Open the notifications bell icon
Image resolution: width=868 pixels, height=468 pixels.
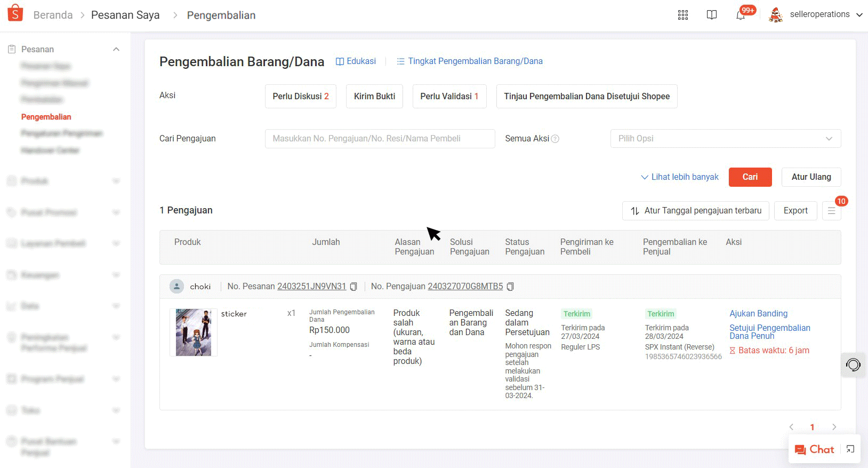(x=740, y=15)
